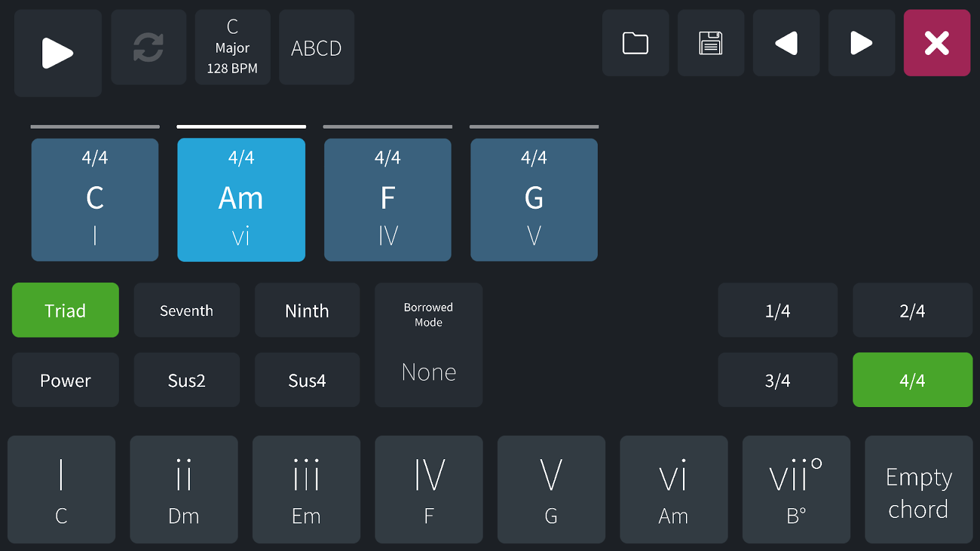Select the F chord block in progression

pos(387,200)
